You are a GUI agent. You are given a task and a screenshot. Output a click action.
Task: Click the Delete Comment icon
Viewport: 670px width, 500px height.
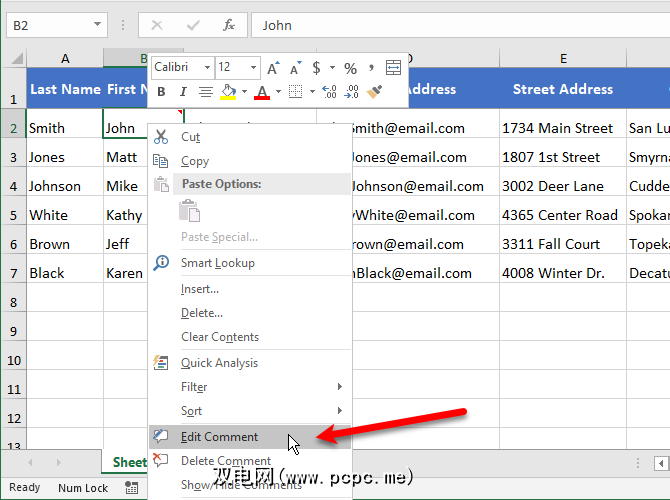coord(161,460)
